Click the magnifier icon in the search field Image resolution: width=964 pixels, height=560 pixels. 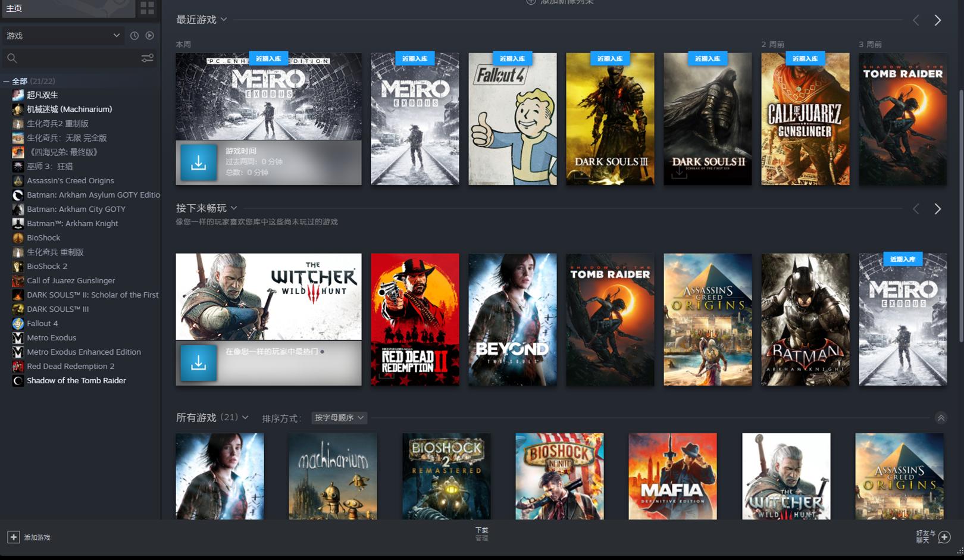[12, 58]
